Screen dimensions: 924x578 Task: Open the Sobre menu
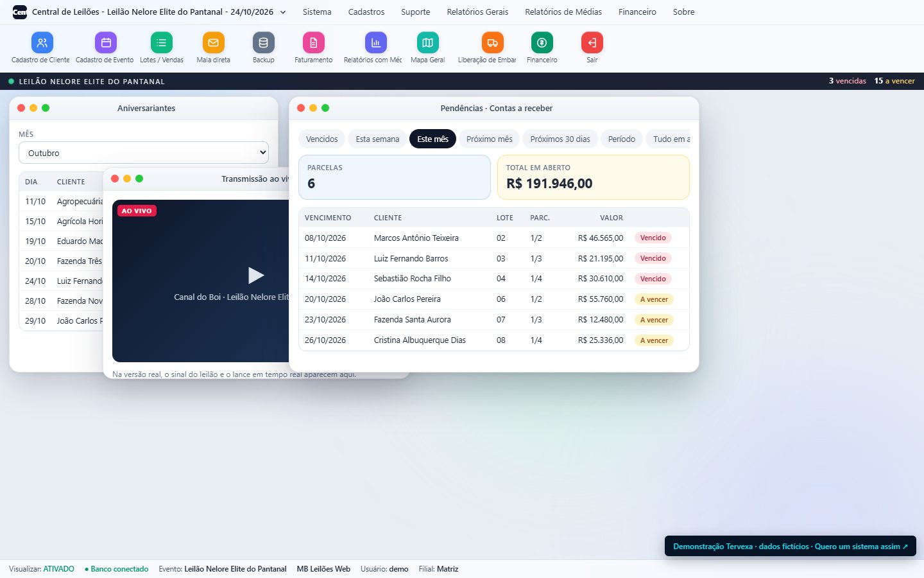(x=683, y=12)
